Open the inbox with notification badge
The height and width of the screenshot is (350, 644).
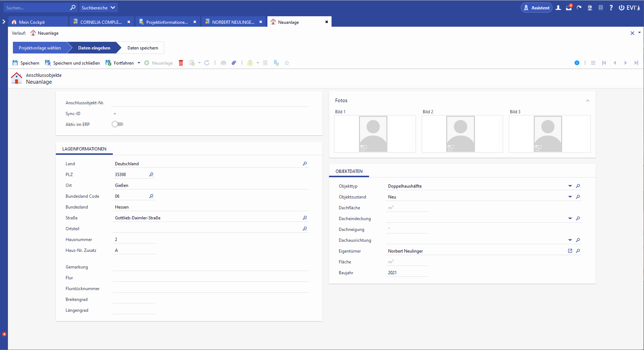569,8
